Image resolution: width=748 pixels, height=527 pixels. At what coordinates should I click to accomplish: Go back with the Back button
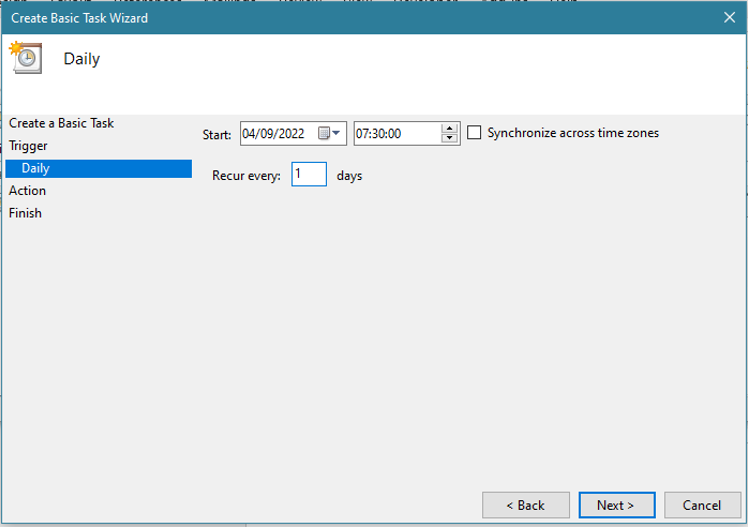[x=525, y=505]
